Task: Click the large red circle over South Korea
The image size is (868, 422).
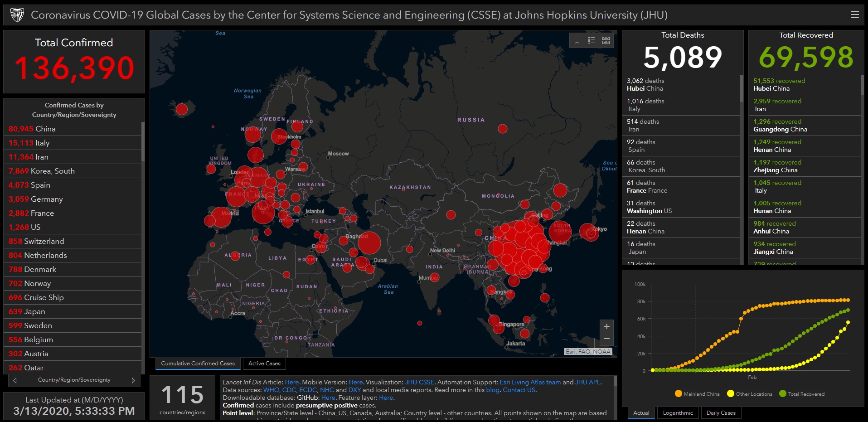Action: (x=560, y=231)
